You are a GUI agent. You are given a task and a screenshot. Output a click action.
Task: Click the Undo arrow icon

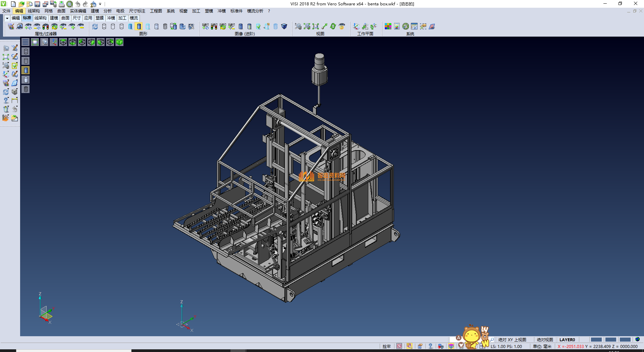pyautogui.click(x=78, y=4)
